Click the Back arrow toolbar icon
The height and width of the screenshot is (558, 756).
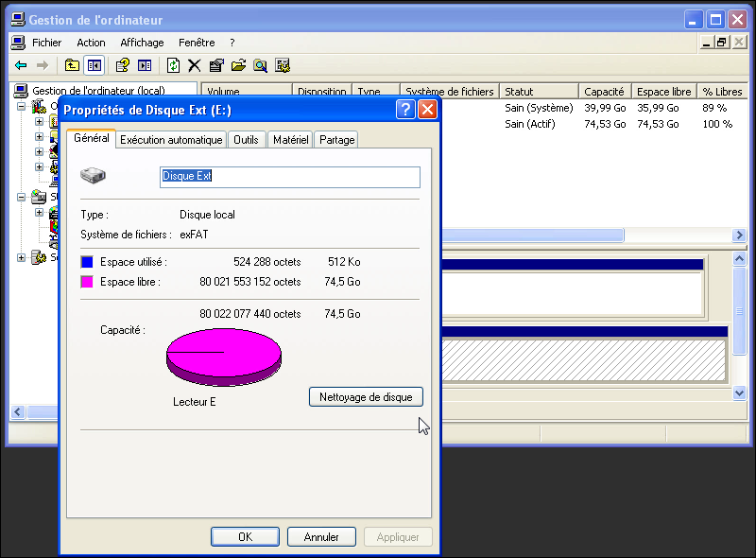tap(21, 65)
